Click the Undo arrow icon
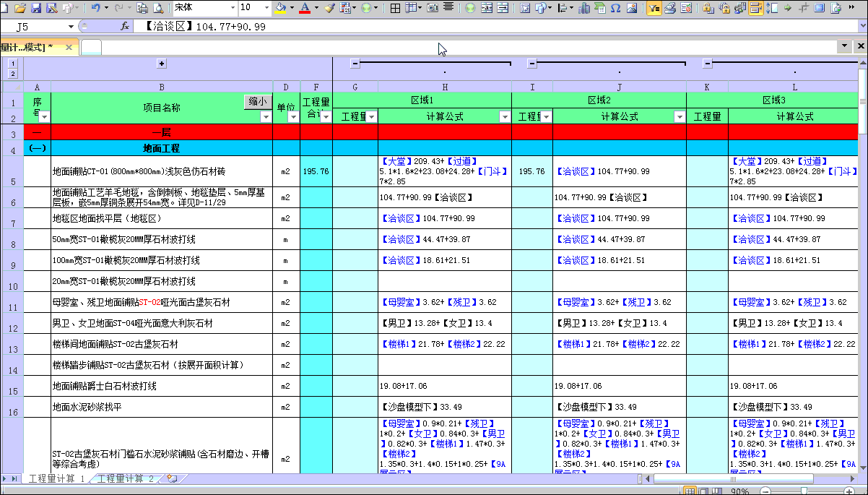The width and height of the screenshot is (868, 495). pyautogui.click(x=95, y=8)
